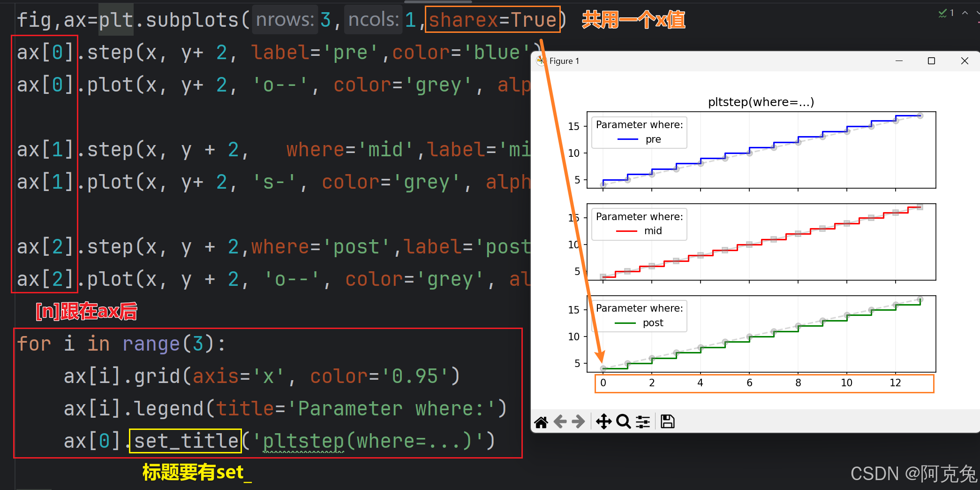980x490 pixels.
Task: Reset the plot with the Home icon
Action: (x=540, y=421)
